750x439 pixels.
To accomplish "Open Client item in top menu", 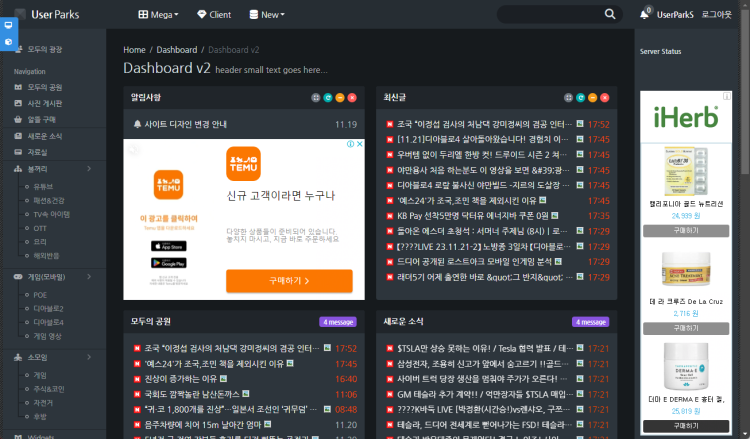I will pos(214,15).
